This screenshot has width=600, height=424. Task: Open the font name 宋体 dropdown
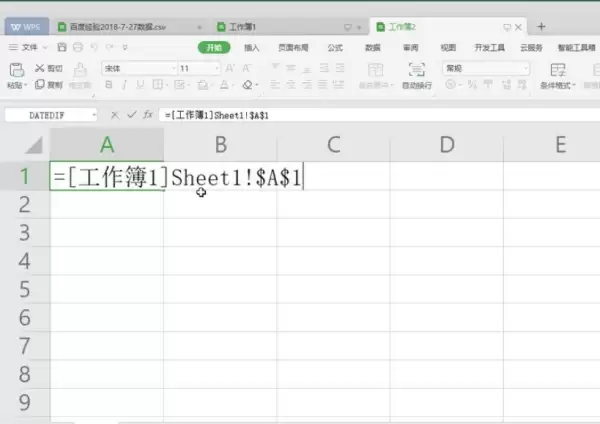(x=173, y=68)
